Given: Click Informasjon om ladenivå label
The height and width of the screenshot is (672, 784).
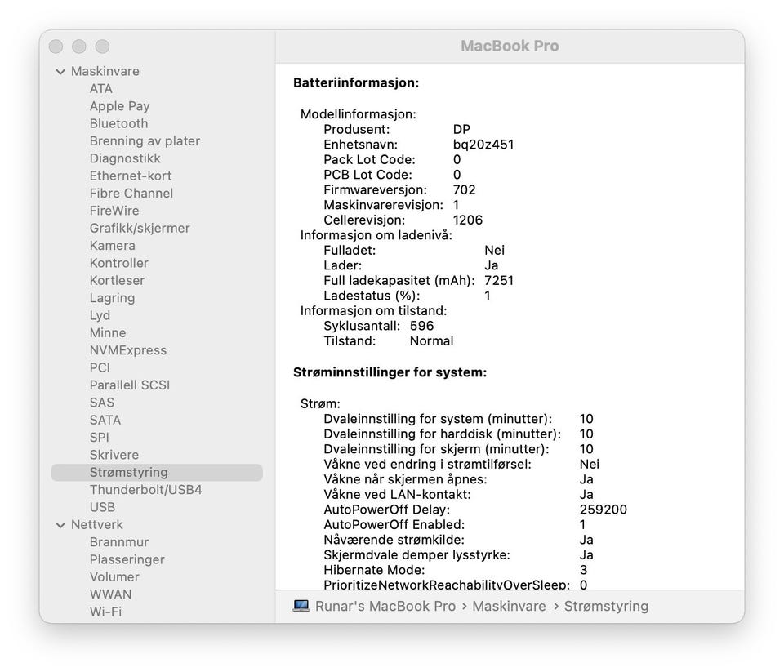Looking at the screenshot, I should (376, 235).
